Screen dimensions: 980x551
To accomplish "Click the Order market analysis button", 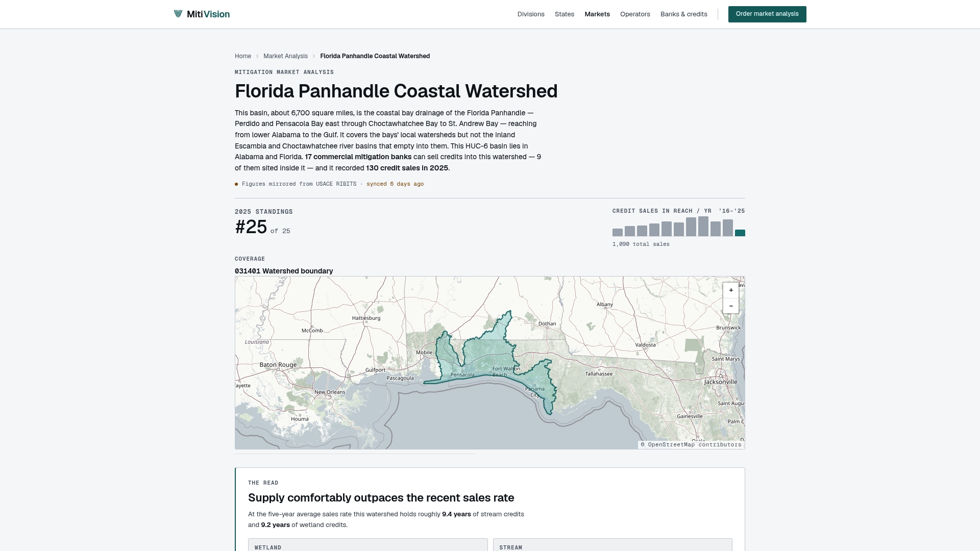I will click(x=767, y=14).
